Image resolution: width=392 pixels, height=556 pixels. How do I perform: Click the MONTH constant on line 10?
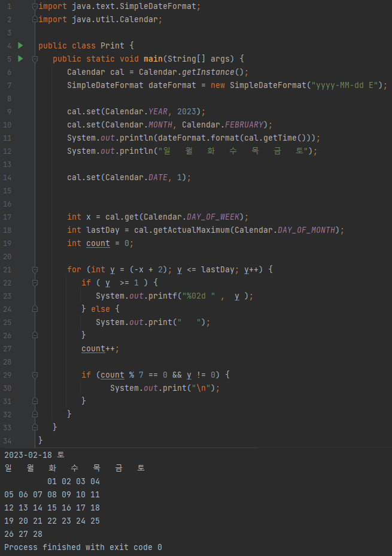[x=160, y=124]
